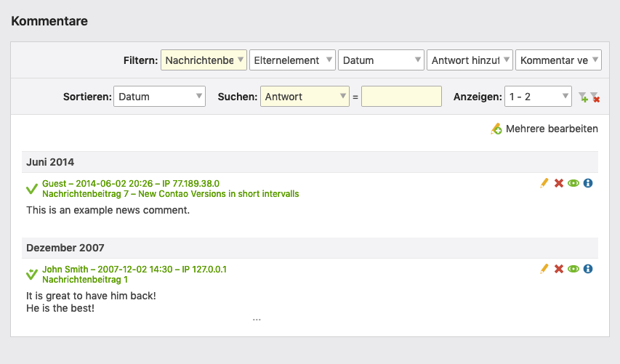The height and width of the screenshot is (364, 620).
Task: Open the Suchen Antwort field dropdown
Action: point(305,97)
